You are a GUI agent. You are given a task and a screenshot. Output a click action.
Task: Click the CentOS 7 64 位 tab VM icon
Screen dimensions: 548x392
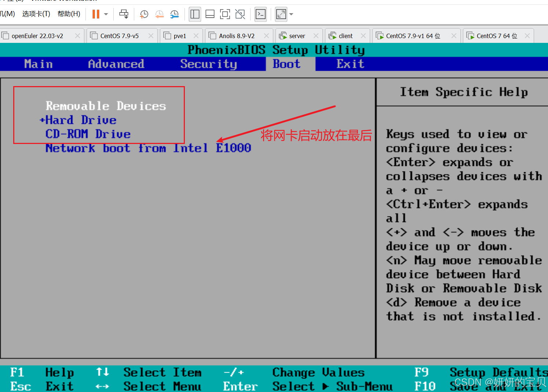click(470, 36)
